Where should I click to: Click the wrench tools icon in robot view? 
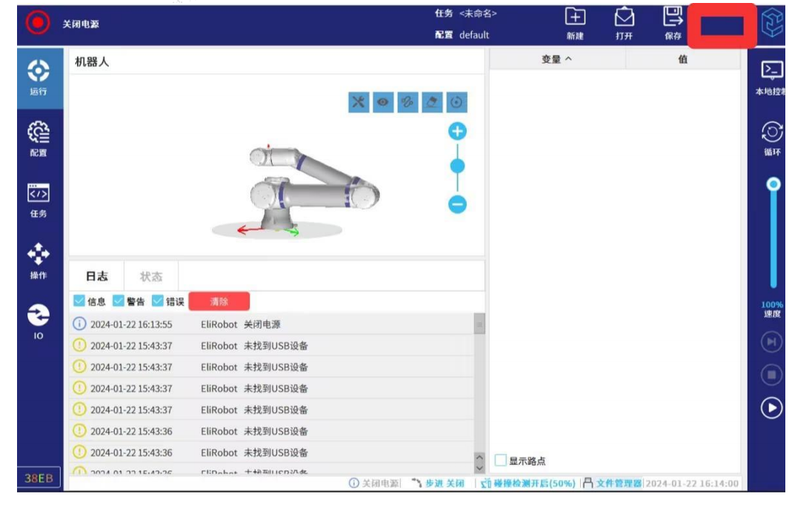359,103
